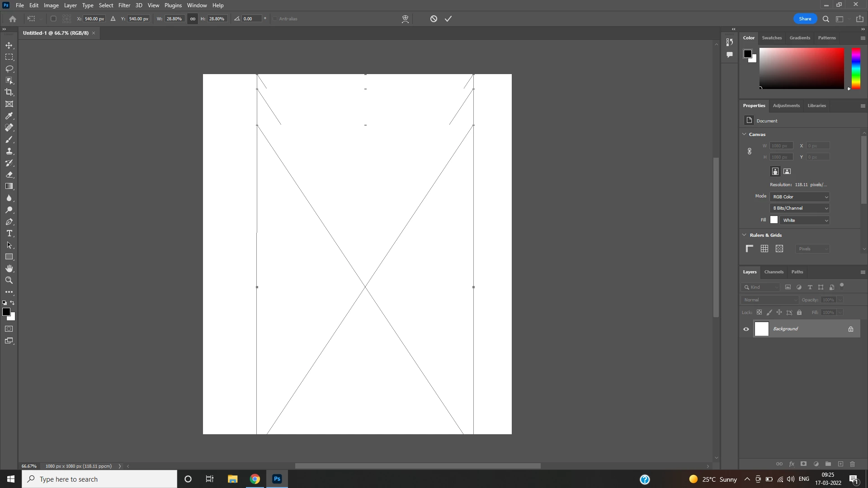The width and height of the screenshot is (868, 488).
Task: Select the Horizontal Type tool
Action: click(9, 234)
